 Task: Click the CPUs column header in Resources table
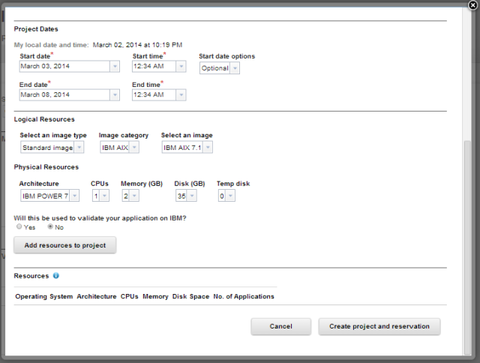pos(129,296)
